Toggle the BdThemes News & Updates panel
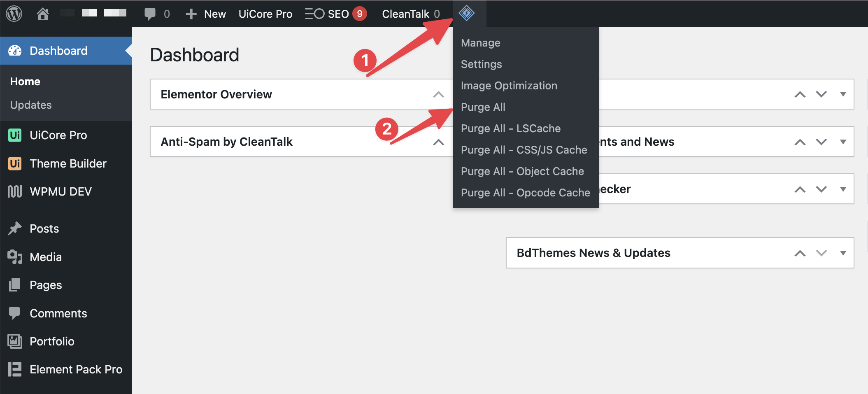The image size is (868, 394). tap(843, 253)
